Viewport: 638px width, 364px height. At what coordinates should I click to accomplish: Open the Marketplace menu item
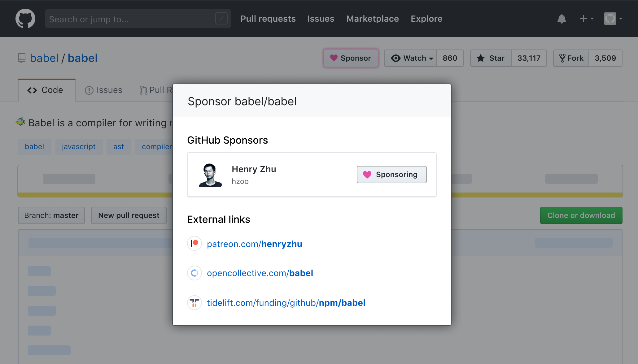coord(372,19)
